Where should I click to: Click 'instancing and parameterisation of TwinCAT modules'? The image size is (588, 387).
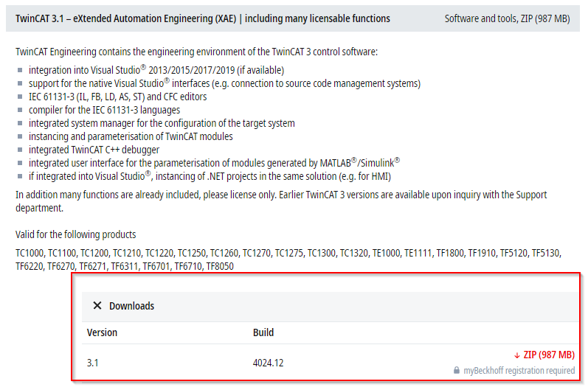(x=131, y=136)
